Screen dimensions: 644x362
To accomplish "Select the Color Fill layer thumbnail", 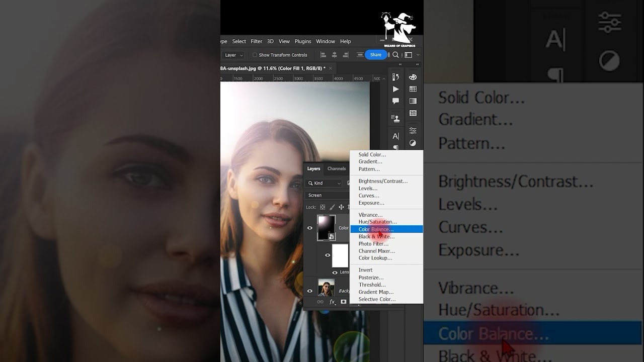I will tap(326, 228).
